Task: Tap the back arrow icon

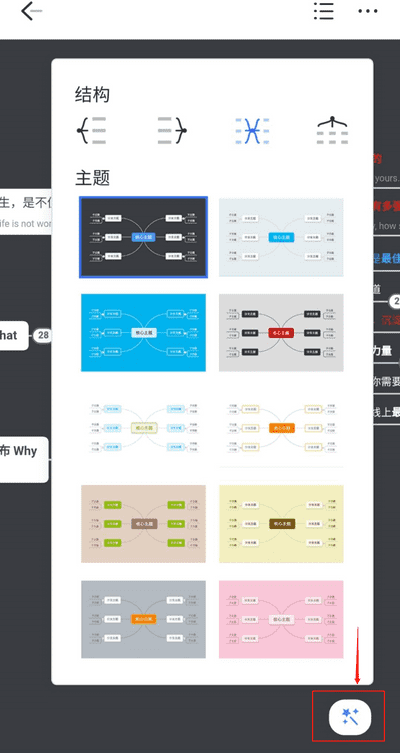Action: click(x=31, y=12)
